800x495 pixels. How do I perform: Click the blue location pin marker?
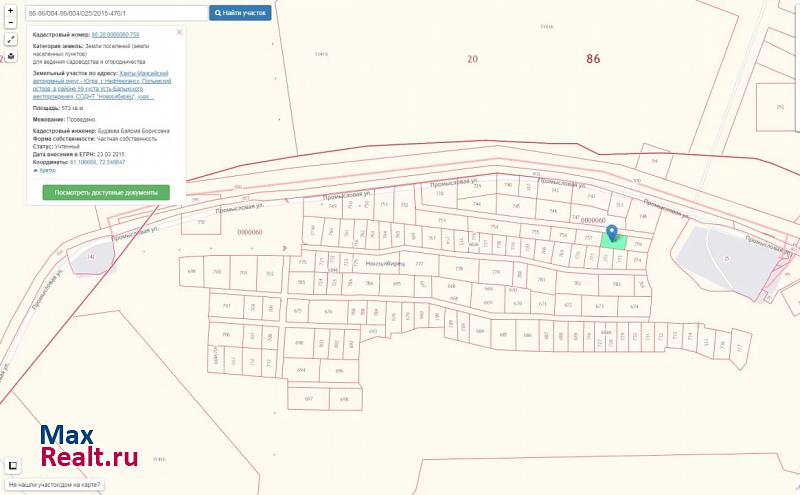coord(612,232)
